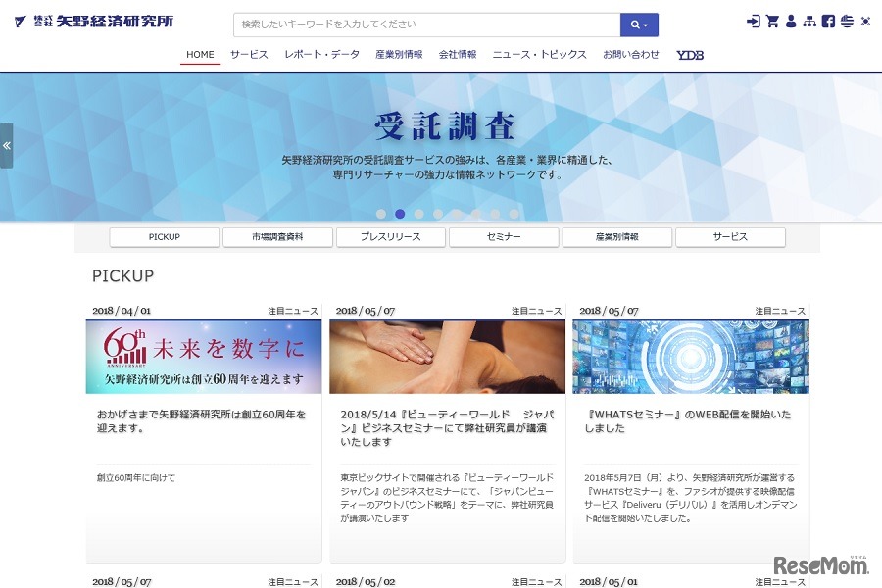Click the 創立60周年に向けて text
Image resolution: width=882 pixels, height=588 pixels.
tap(135, 477)
